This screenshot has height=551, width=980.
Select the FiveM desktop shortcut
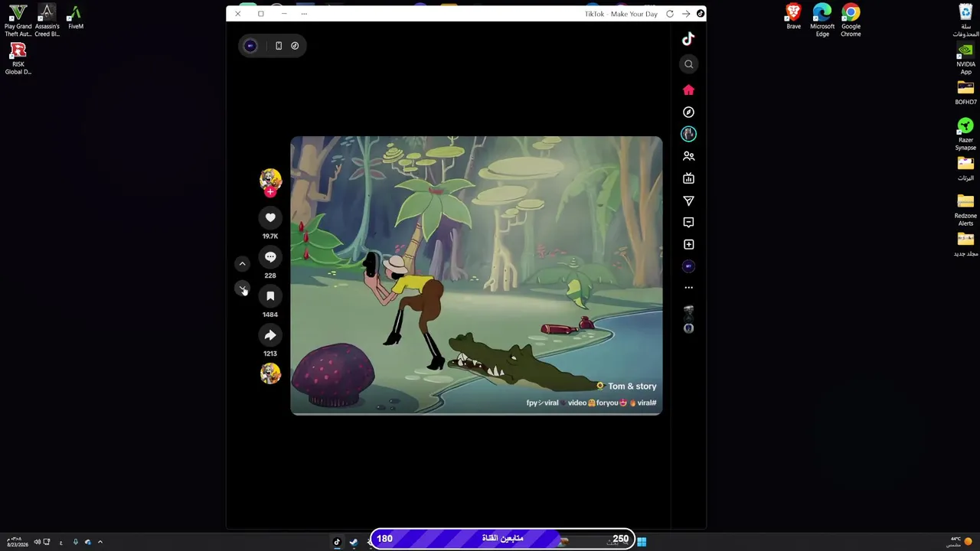point(75,17)
